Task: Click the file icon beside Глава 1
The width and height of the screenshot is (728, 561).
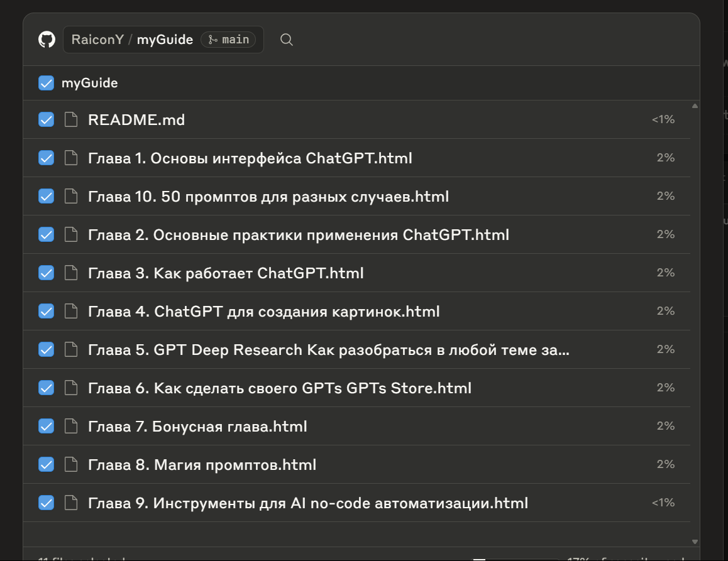Action: point(71,158)
